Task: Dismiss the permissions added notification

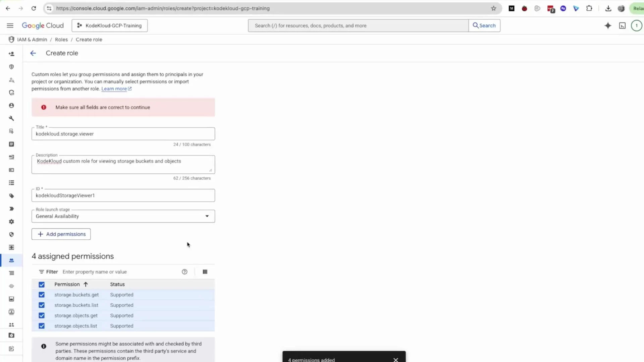Action: point(396,360)
